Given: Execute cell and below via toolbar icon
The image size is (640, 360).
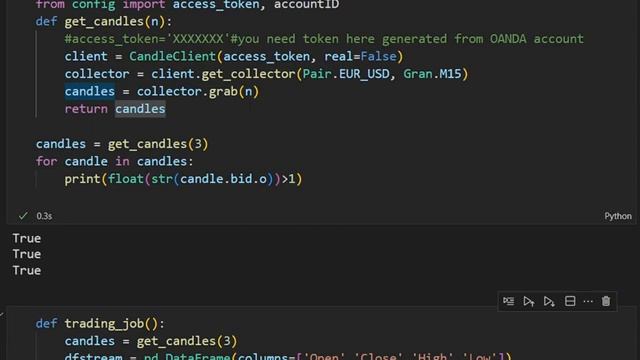Looking at the screenshot, I should coord(549,301).
